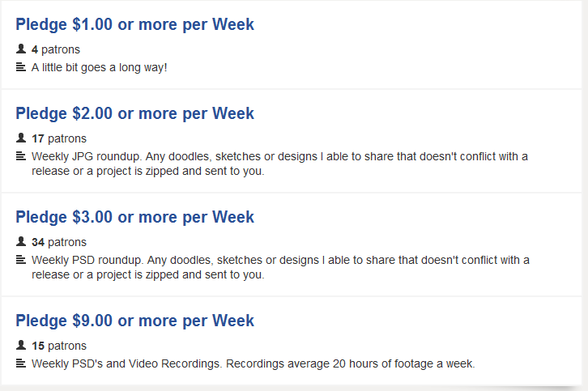This screenshot has height=391, width=588.
Task: Click the patron icon in the $2.00 tier
Action: tap(21, 138)
